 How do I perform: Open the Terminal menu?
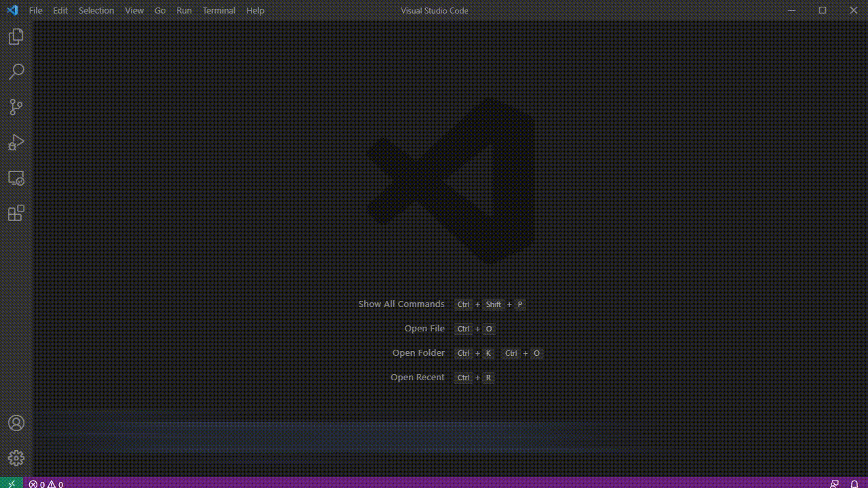coord(218,10)
